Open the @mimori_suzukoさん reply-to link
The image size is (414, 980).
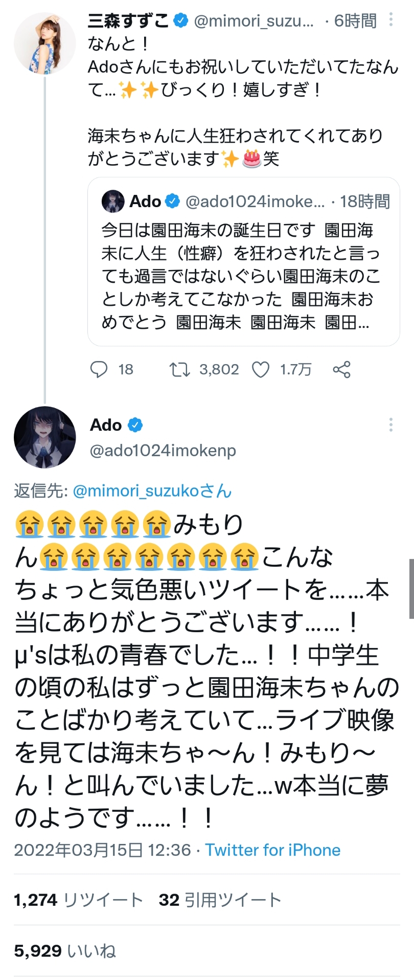point(152,491)
